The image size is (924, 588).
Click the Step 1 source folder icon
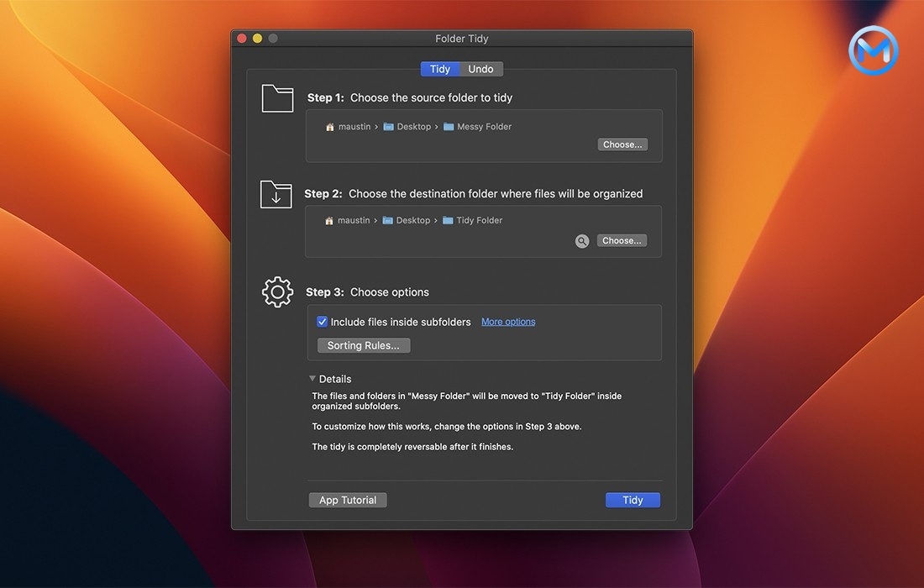[x=277, y=98]
